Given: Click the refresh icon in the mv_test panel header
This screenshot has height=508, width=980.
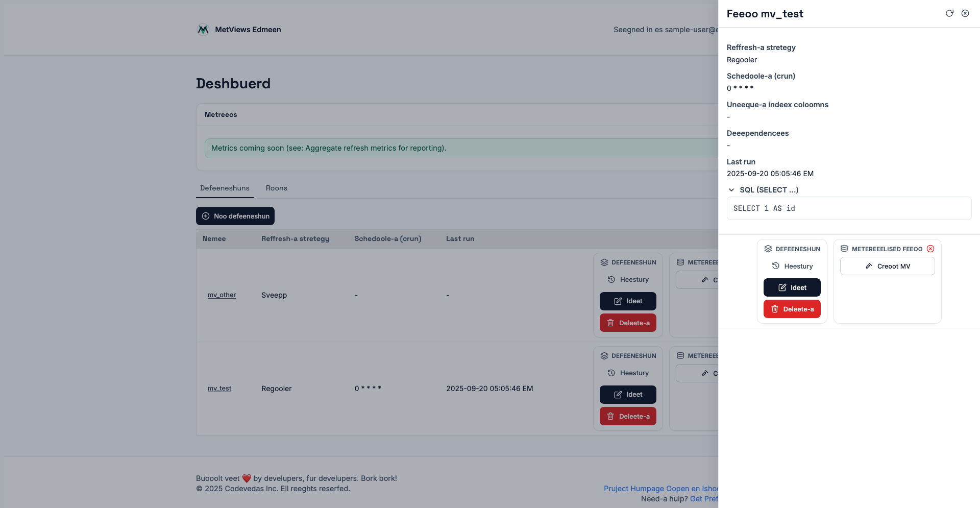Looking at the screenshot, I should point(949,13).
